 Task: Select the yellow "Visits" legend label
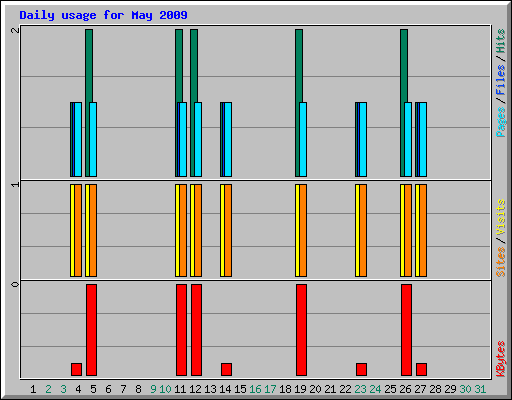501,217
